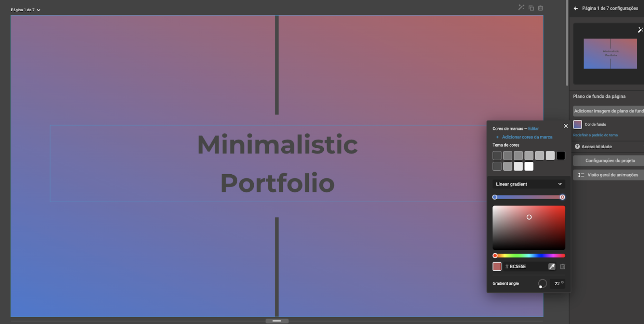Choose the black theme color swatch
Image resolution: width=644 pixels, height=324 pixels.
tap(561, 156)
